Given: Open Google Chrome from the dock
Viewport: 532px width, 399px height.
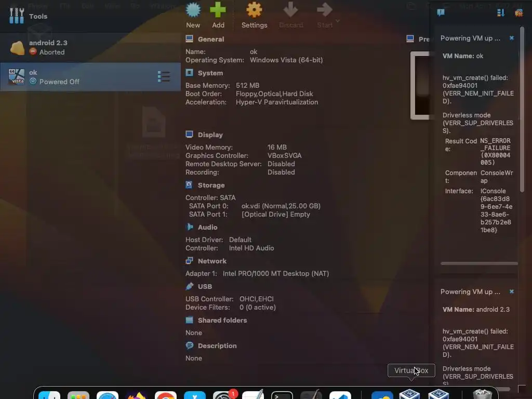Looking at the screenshot, I should coord(166,395).
